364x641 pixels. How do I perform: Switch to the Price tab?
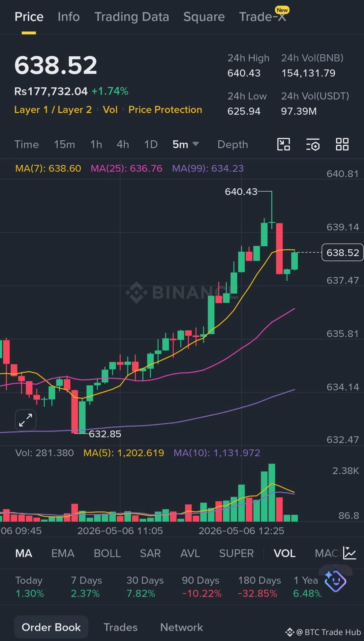(29, 17)
